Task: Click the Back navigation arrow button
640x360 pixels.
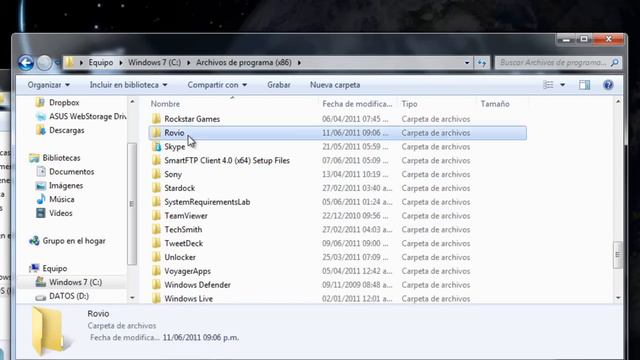Action: [26, 63]
